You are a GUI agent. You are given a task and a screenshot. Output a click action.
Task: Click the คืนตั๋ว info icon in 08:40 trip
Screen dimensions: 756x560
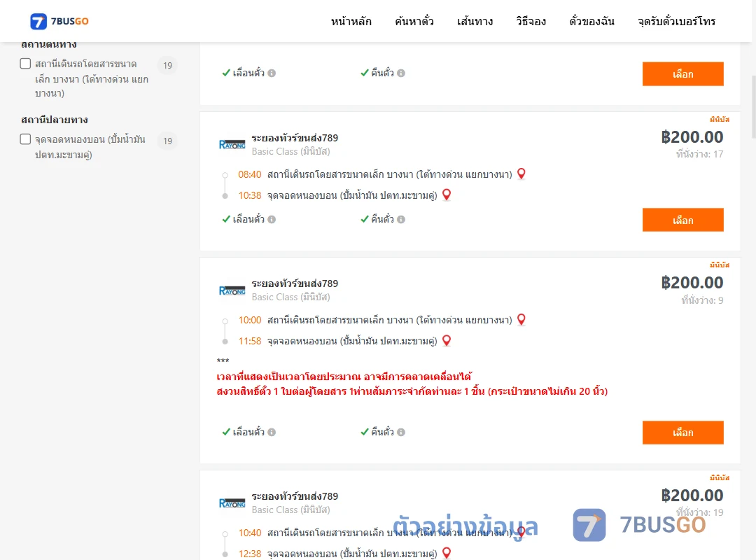pyautogui.click(x=401, y=220)
